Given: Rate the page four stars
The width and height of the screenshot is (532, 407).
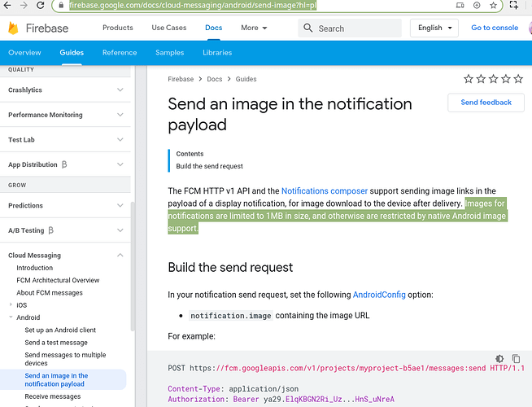Looking at the screenshot, I should pos(506,79).
